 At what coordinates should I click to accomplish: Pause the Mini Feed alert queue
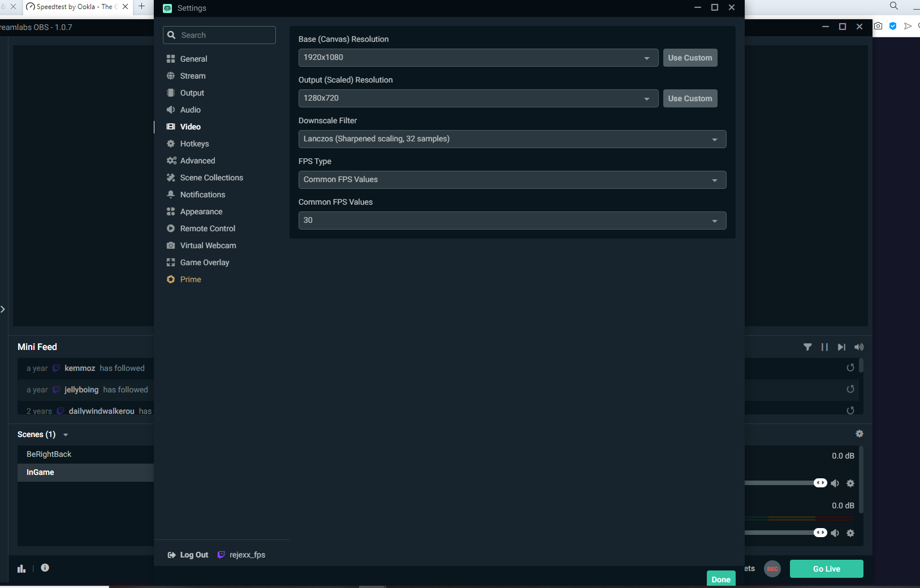(824, 347)
